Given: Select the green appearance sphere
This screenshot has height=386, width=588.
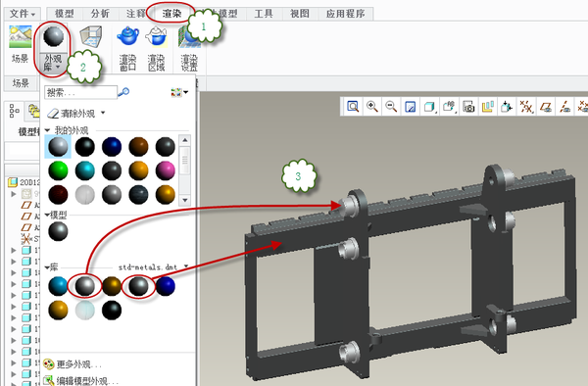Looking at the screenshot, I should click(x=58, y=170).
